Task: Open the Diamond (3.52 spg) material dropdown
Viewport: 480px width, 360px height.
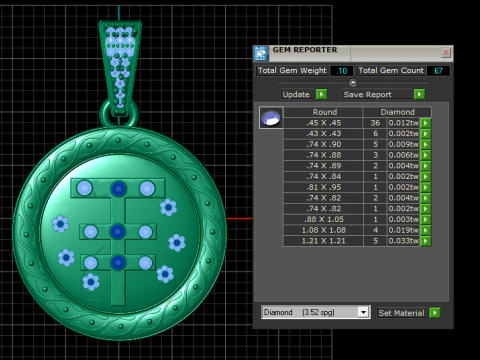Action: pyautogui.click(x=363, y=312)
